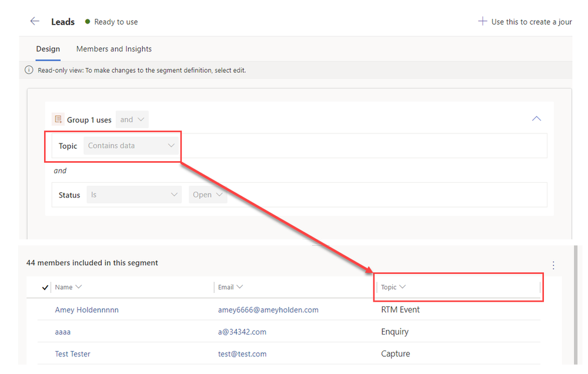Click the back arrow to leave Leads

(x=34, y=21)
